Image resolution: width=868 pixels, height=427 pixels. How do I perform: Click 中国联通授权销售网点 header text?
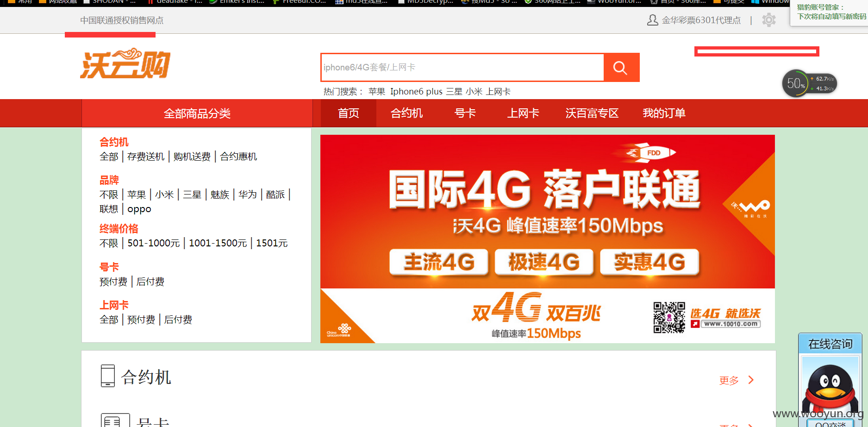tap(122, 20)
